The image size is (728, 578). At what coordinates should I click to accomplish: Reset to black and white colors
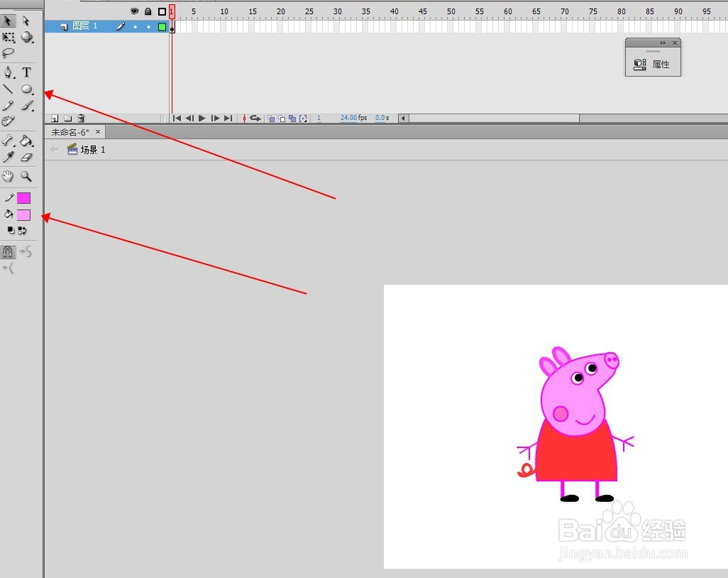click(11, 230)
